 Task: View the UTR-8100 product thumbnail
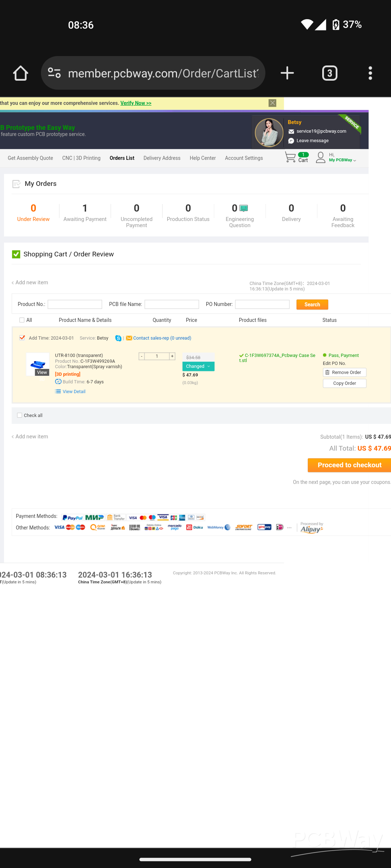pyautogui.click(x=38, y=364)
